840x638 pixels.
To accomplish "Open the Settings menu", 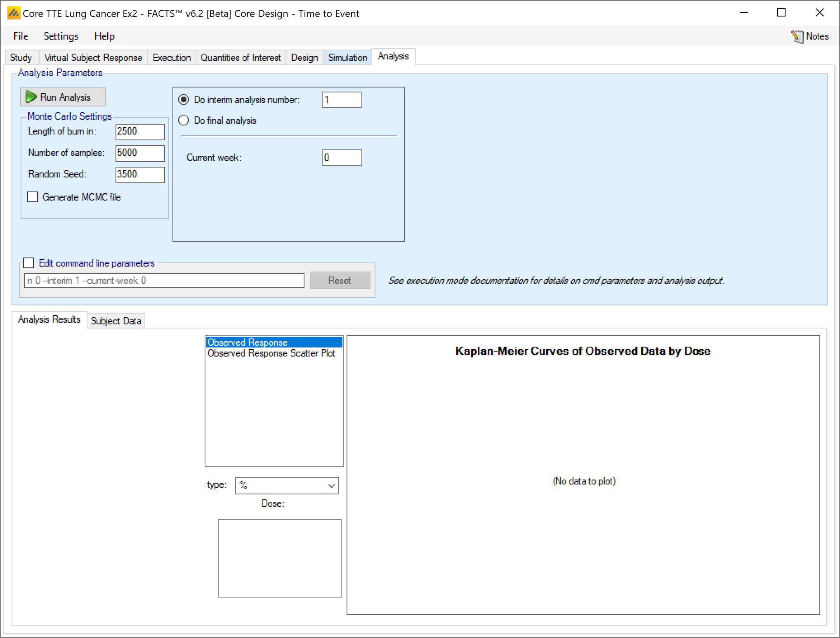I will click(61, 36).
